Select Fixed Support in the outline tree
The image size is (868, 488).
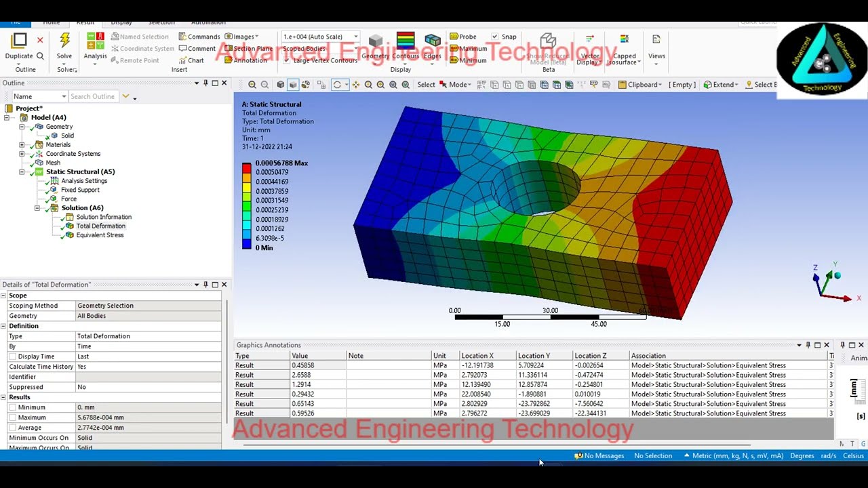(80, 190)
